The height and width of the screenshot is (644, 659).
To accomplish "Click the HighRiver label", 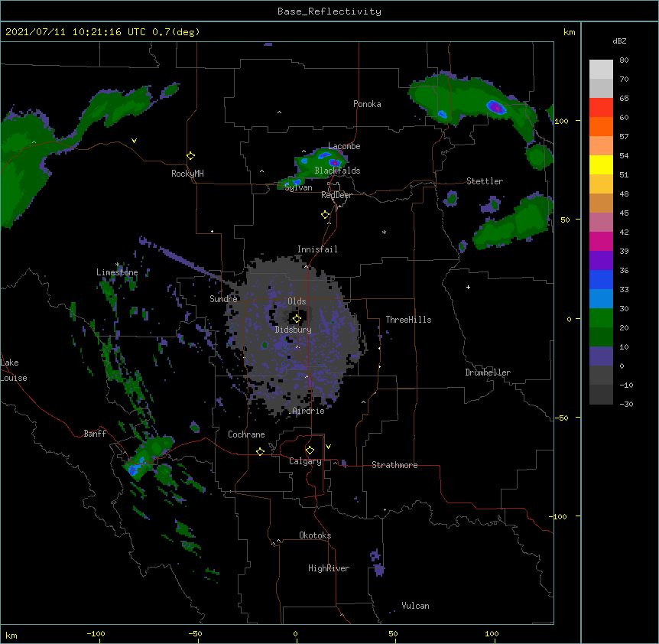I will click(x=329, y=568).
